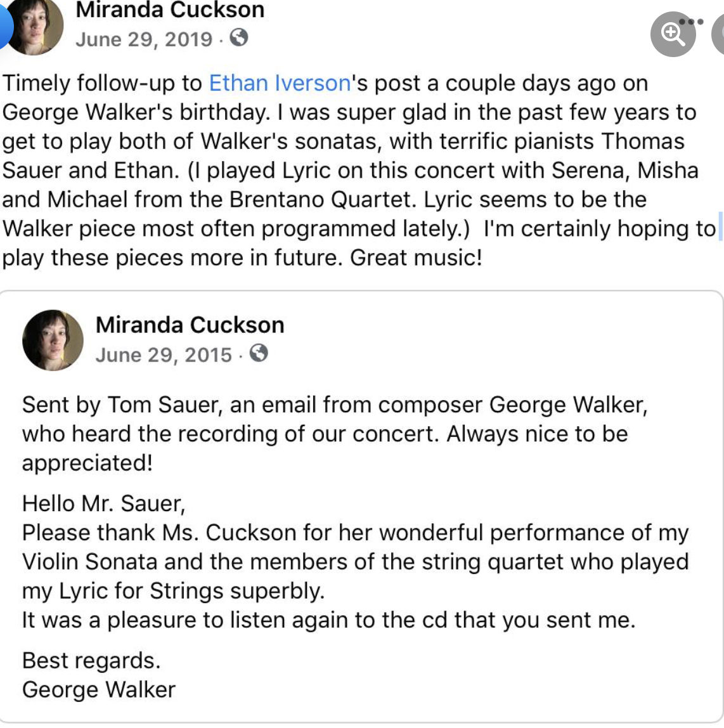Open Miranda Cuckson's top profile picture
Image resolution: width=724 pixels, height=728 pixels.
click(35, 25)
